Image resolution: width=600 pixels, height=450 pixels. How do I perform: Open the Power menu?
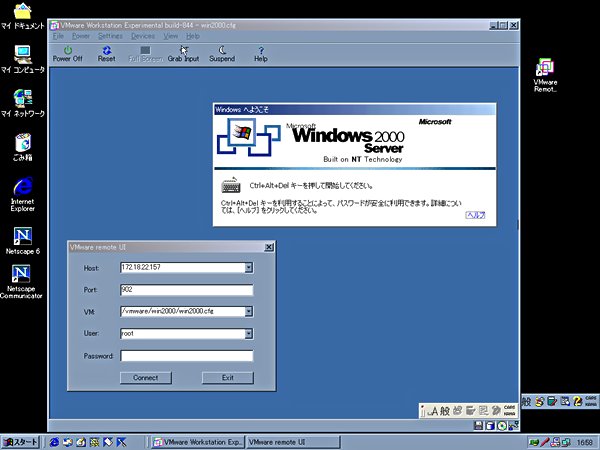pyautogui.click(x=81, y=36)
